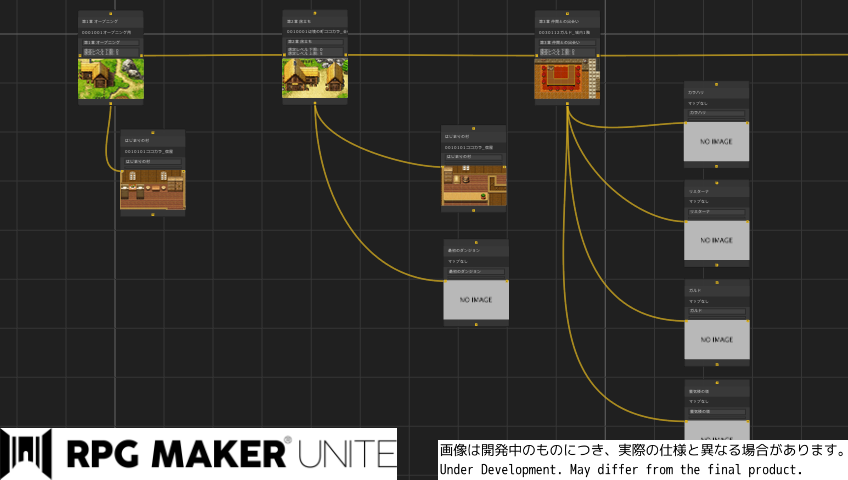The width and height of the screenshot is (848, 480).
Task: Click the right output port of chapter 2 node
Action: (x=346, y=55)
